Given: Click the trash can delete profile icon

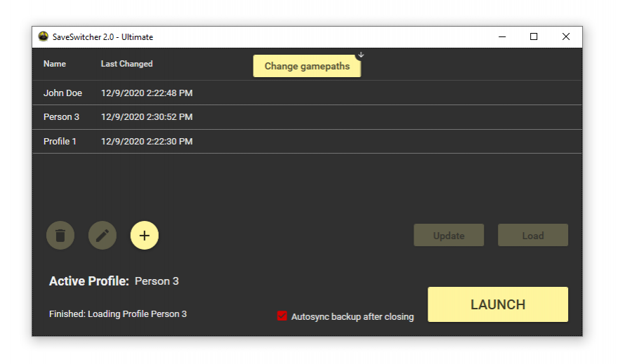Looking at the screenshot, I should pyautogui.click(x=60, y=236).
